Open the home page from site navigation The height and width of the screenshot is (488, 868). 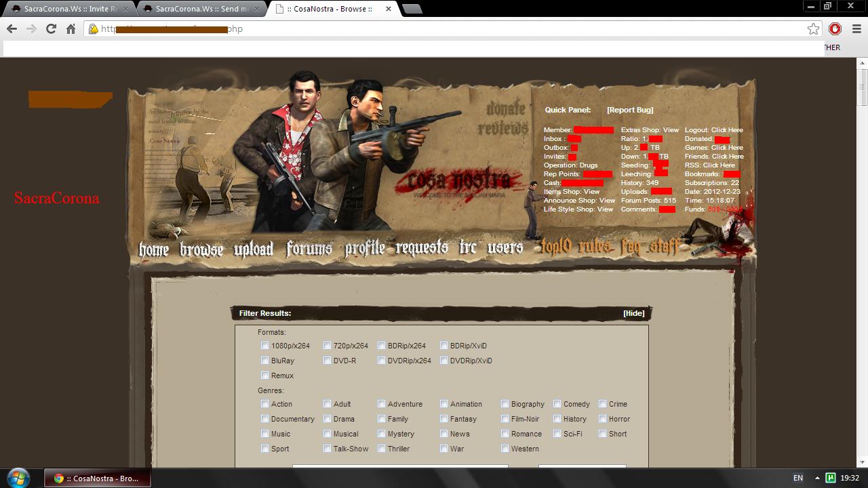tap(154, 249)
